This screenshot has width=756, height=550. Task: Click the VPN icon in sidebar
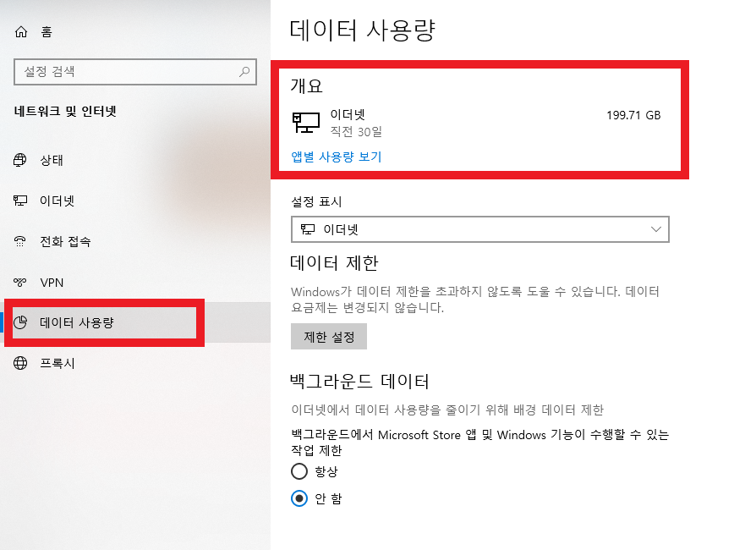pos(20,283)
